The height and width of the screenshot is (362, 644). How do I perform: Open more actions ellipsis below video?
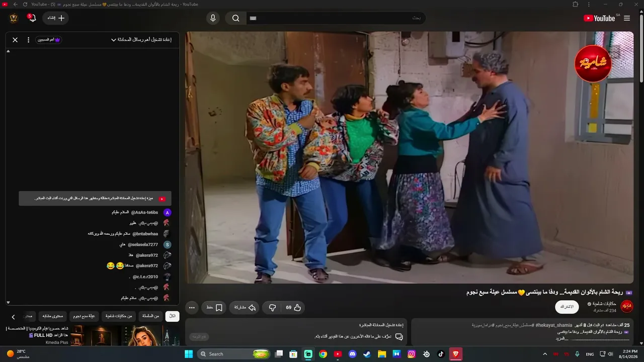click(192, 307)
